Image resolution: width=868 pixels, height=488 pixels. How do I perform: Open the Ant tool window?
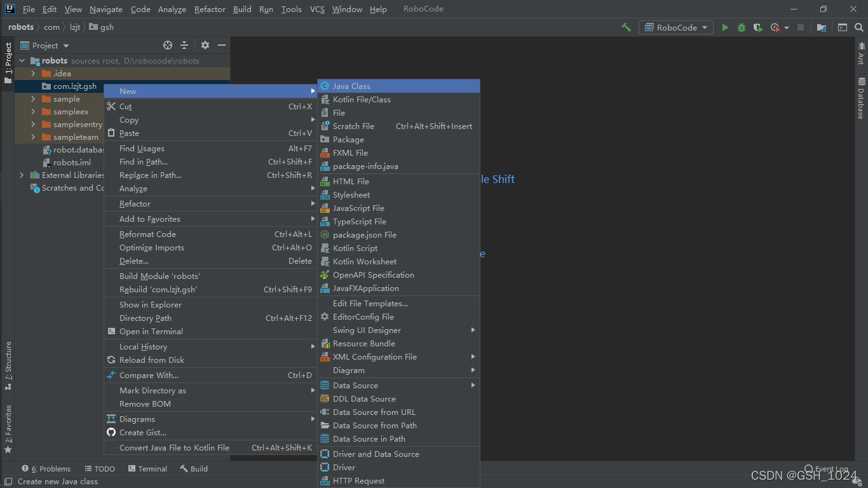pos(861,53)
